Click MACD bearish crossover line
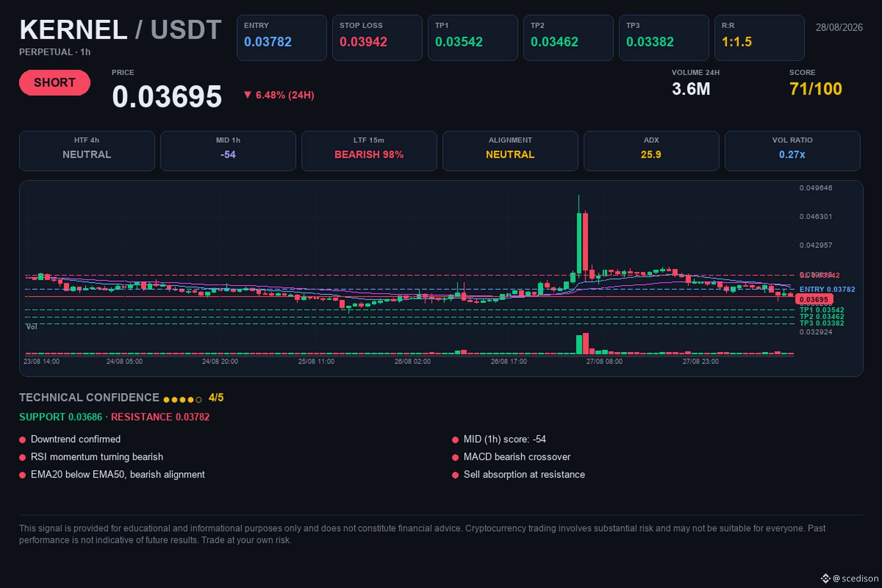 point(517,457)
